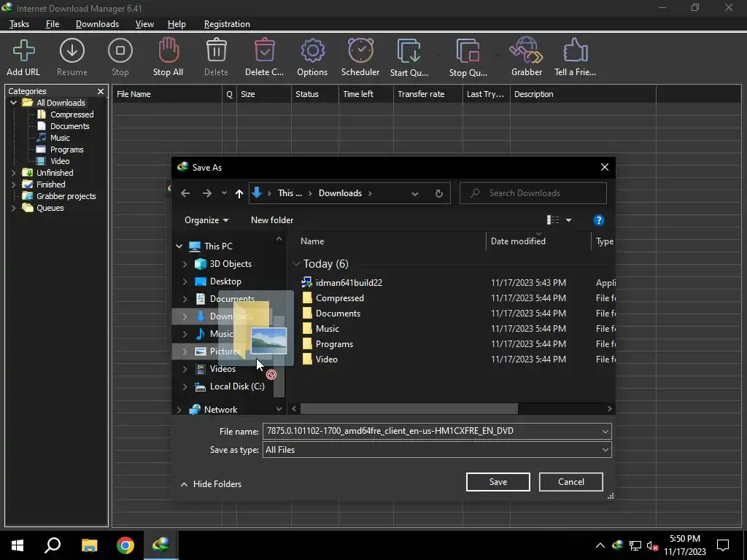Open the Tasks menu
The image size is (747, 560).
[19, 24]
